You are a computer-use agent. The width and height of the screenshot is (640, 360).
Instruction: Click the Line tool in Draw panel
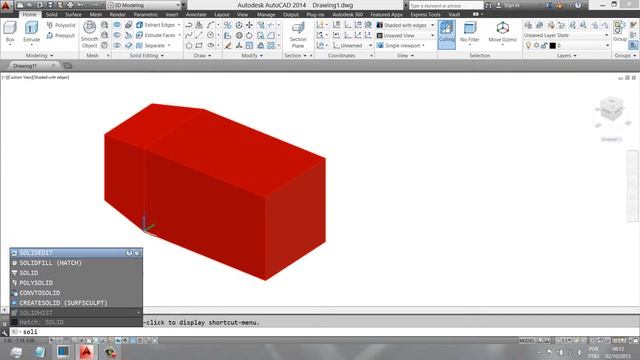click(x=199, y=35)
